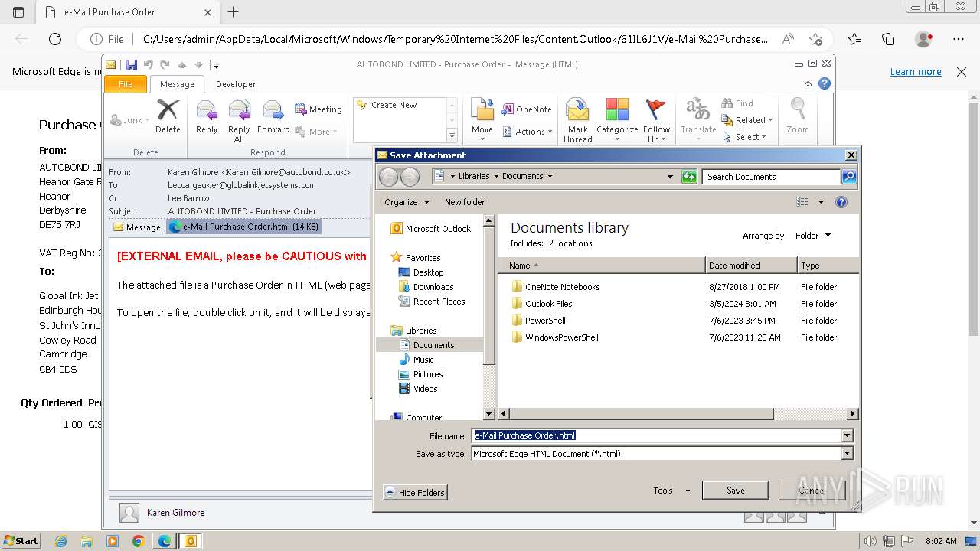
Task: Refresh the Edge browser page
Action: 55,39
